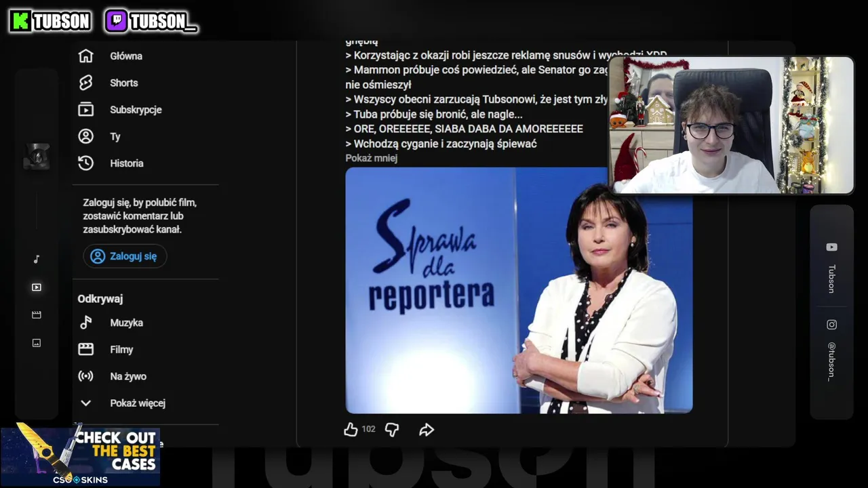868x488 pixels.
Task: Click the video play icon in left overlay
Action: [37, 287]
